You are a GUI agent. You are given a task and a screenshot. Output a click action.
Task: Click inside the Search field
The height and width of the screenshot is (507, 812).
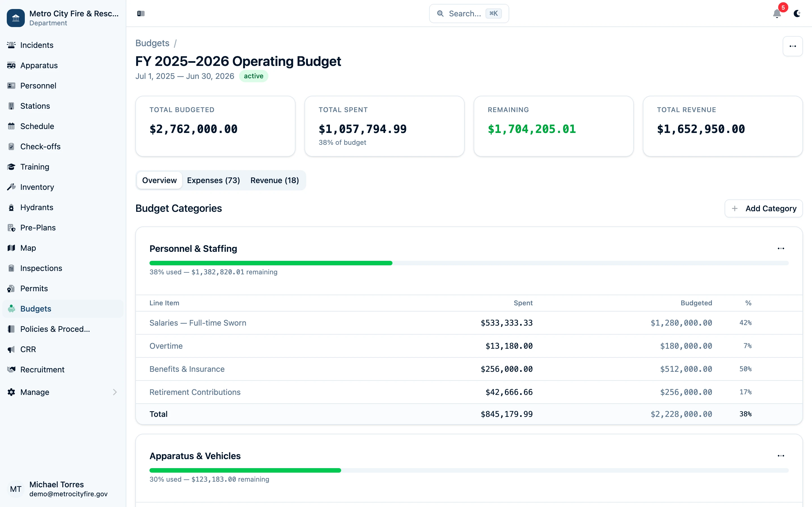[469, 14]
